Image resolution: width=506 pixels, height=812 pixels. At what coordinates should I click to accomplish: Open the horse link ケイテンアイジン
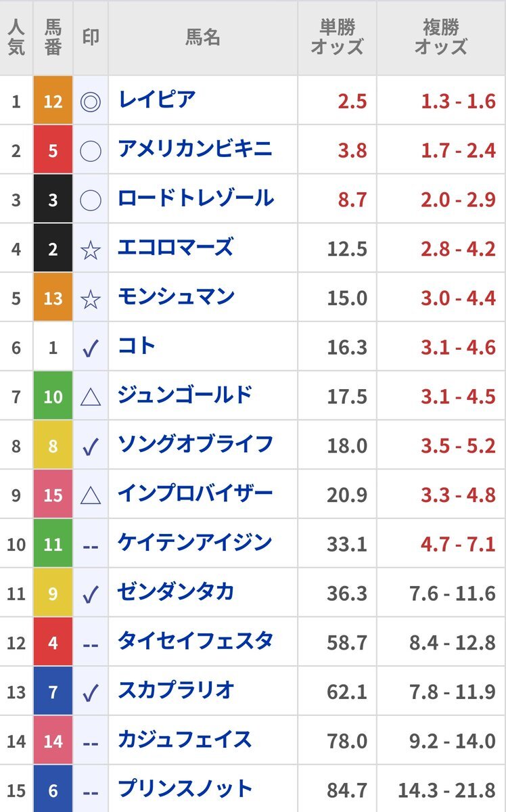[x=195, y=543]
